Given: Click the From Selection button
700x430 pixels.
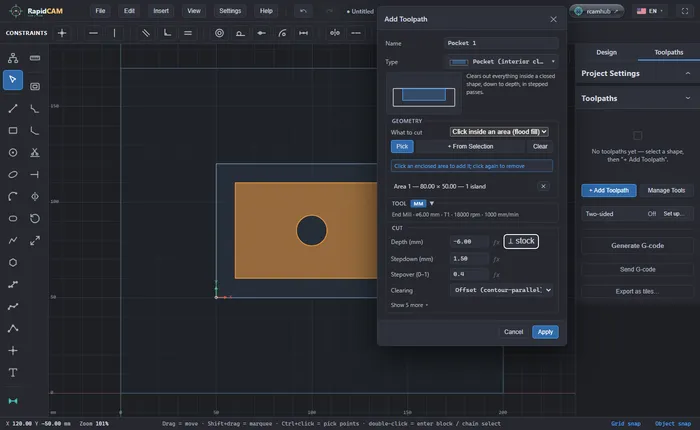Looking at the screenshot, I should tap(470, 146).
